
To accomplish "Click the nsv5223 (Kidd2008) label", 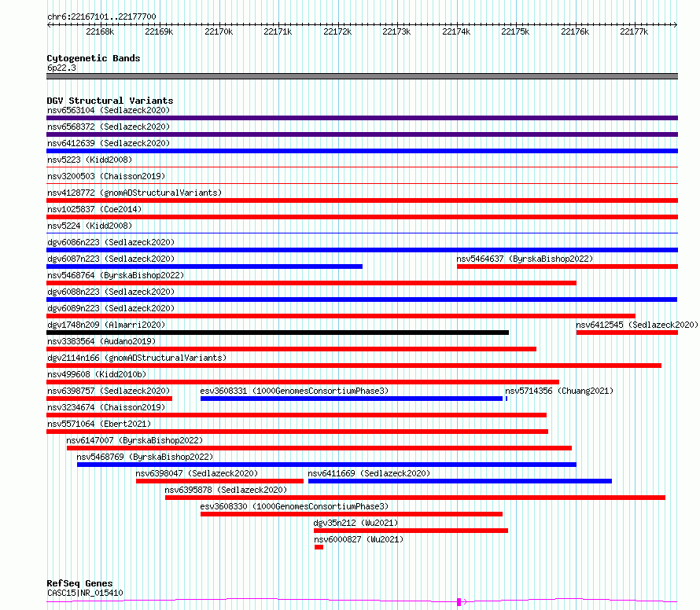I will tap(90, 160).
